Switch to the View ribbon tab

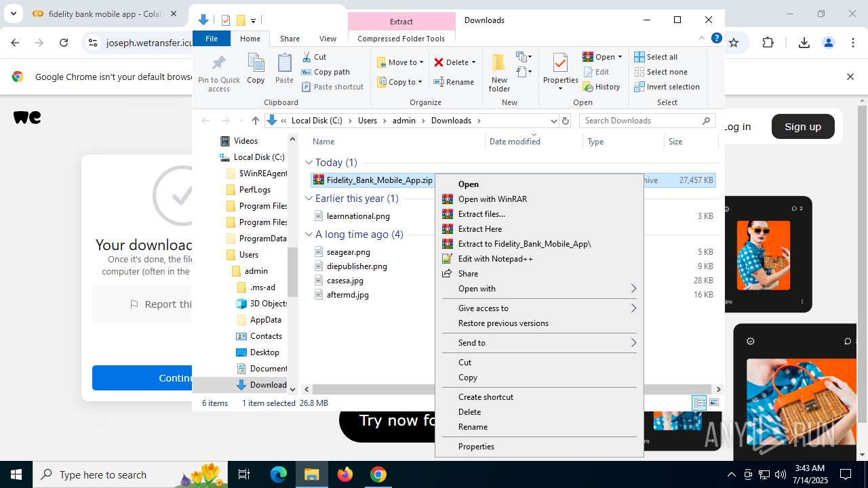coord(328,39)
